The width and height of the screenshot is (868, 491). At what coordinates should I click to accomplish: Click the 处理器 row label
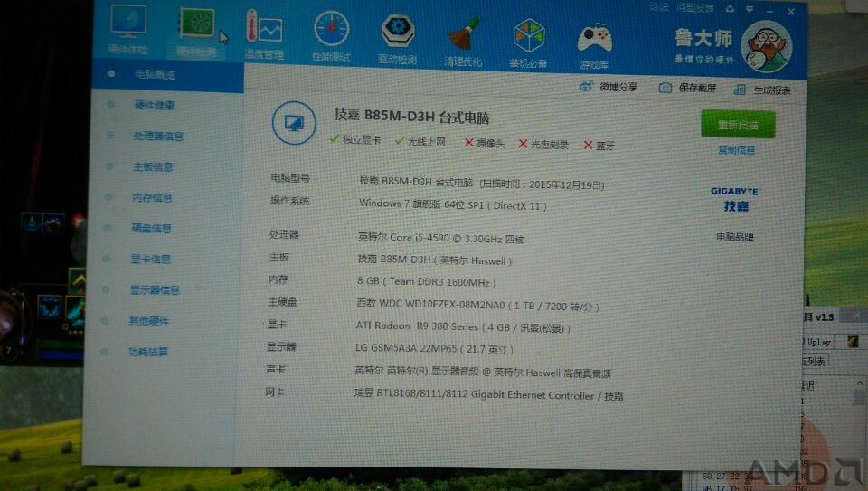(x=285, y=234)
